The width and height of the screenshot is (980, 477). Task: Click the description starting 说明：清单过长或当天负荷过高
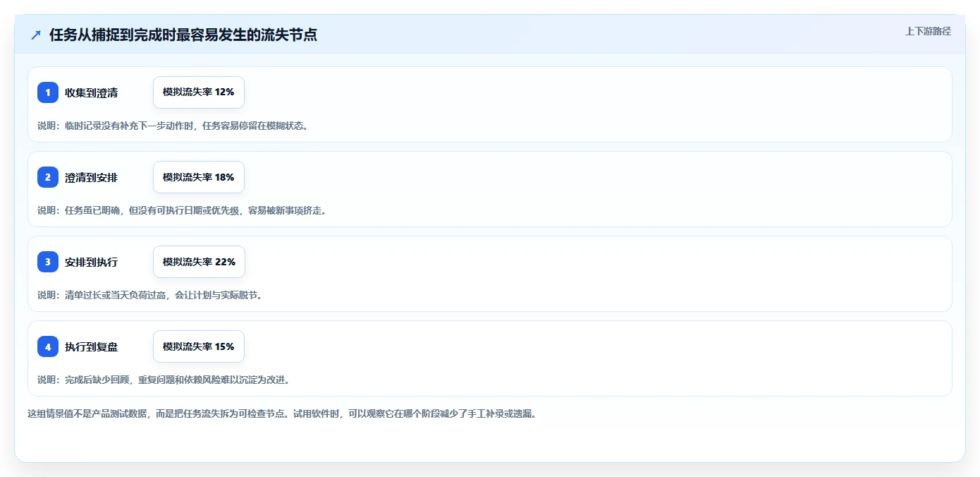(150, 295)
